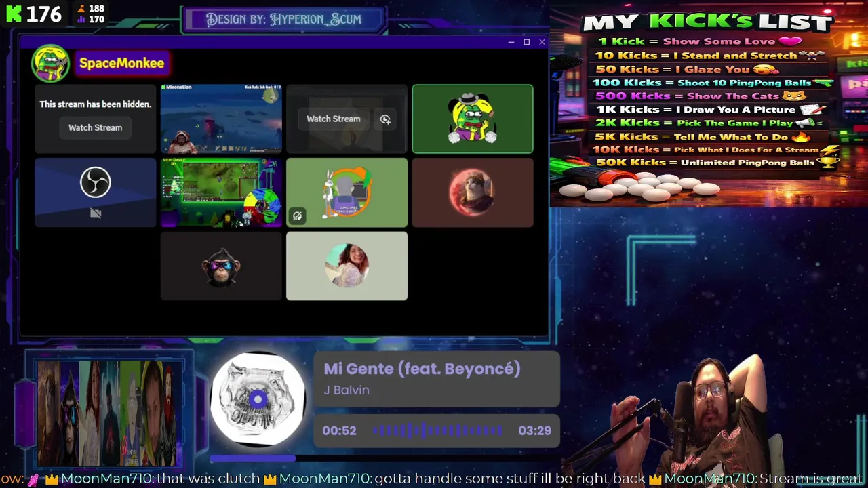Open the MixoneLion stream thumbnail

coord(221,119)
